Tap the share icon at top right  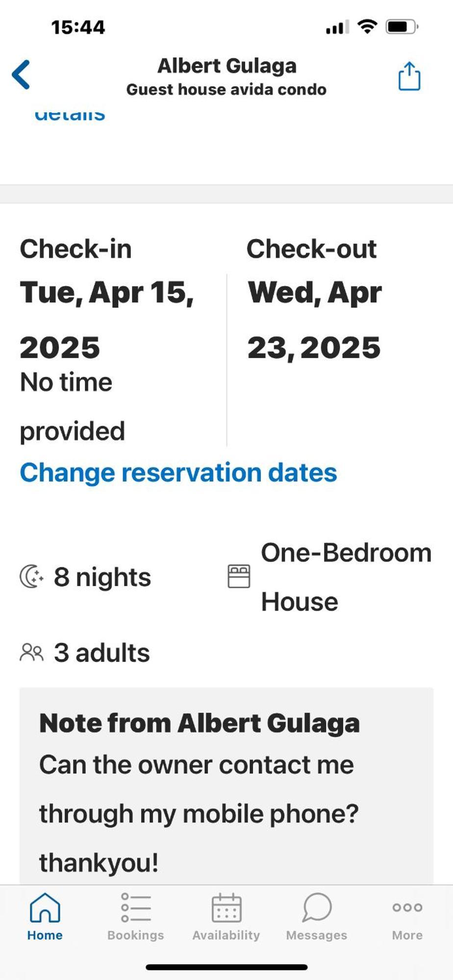tap(409, 76)
